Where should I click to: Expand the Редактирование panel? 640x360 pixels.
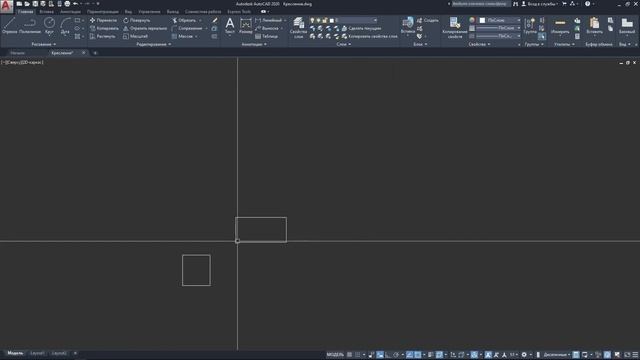(154, 44)
